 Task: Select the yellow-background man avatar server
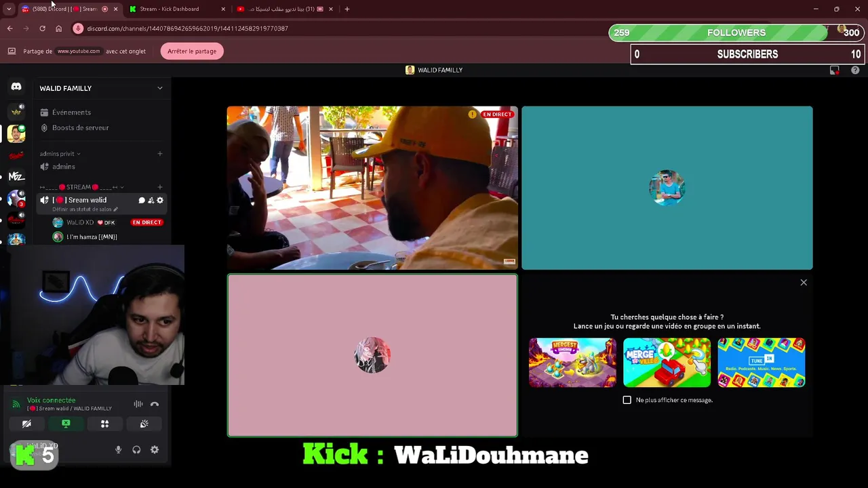point(16,134)
